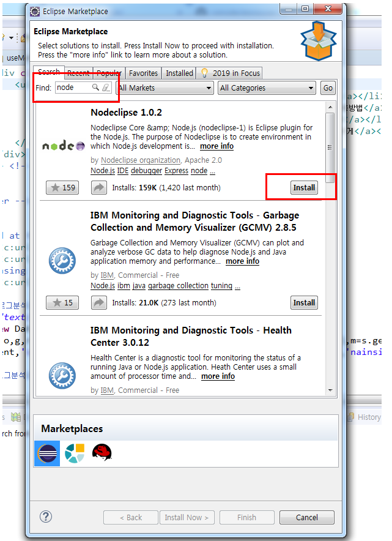This screenshot has height=541, width=392.
Task: Switch to the Installed tab
Action: point(179,73)
